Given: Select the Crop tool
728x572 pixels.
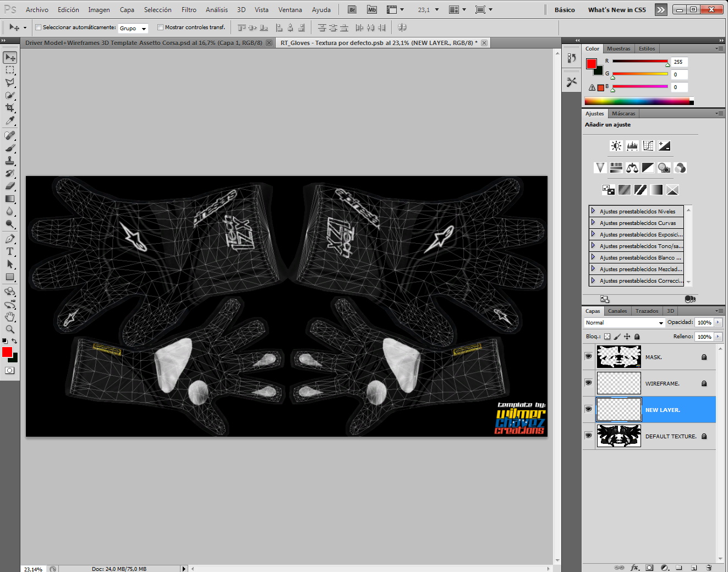Looking at the screenshot, I should tap(10, 108).
